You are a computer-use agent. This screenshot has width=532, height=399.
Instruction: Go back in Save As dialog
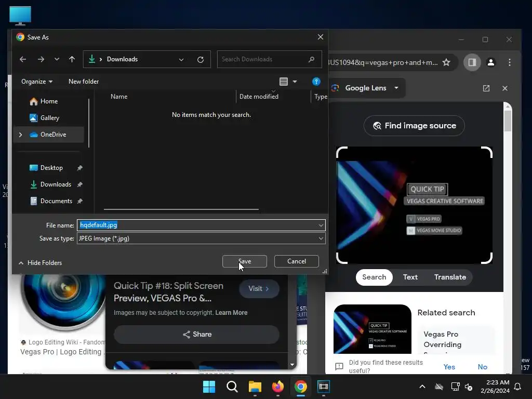pyautogui.click(x=23, y=59)
